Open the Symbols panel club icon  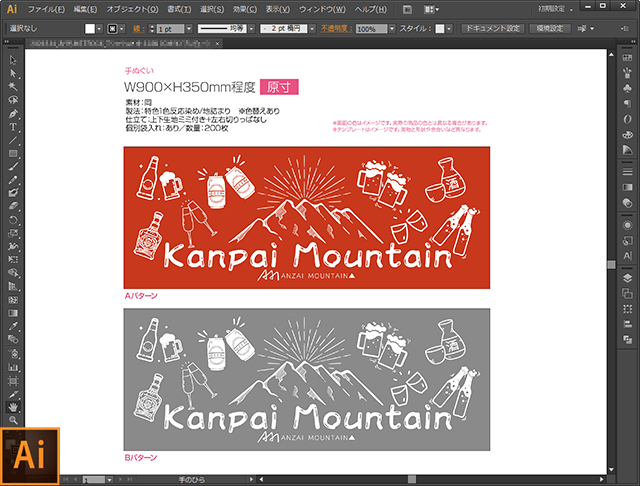coord(627,88)
